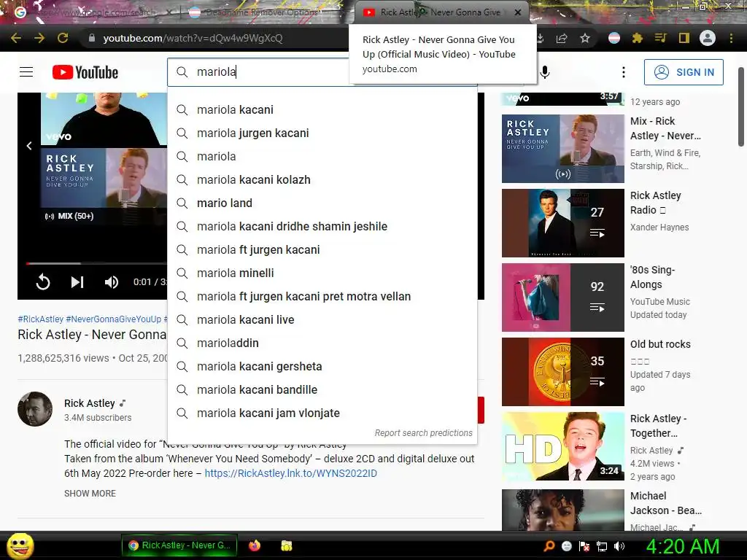The width and height of the screenshot is (747, 560).
Task: Select marioladdin suggestion
Action: 322,343
